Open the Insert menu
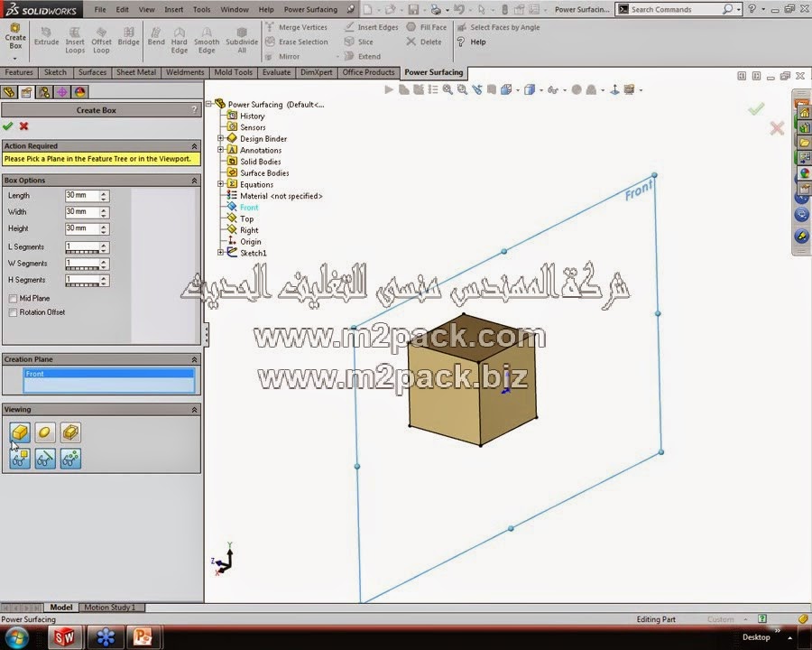 tap(173, 9)
